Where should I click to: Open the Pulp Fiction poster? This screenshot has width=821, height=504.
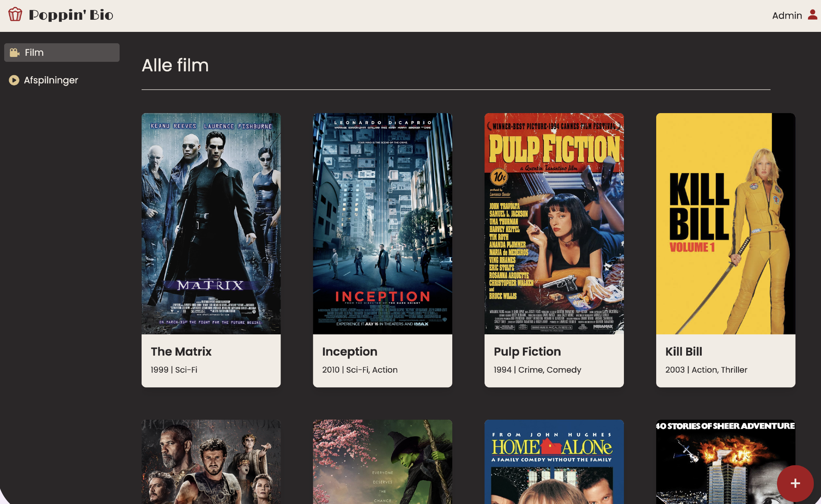(554, 224)
